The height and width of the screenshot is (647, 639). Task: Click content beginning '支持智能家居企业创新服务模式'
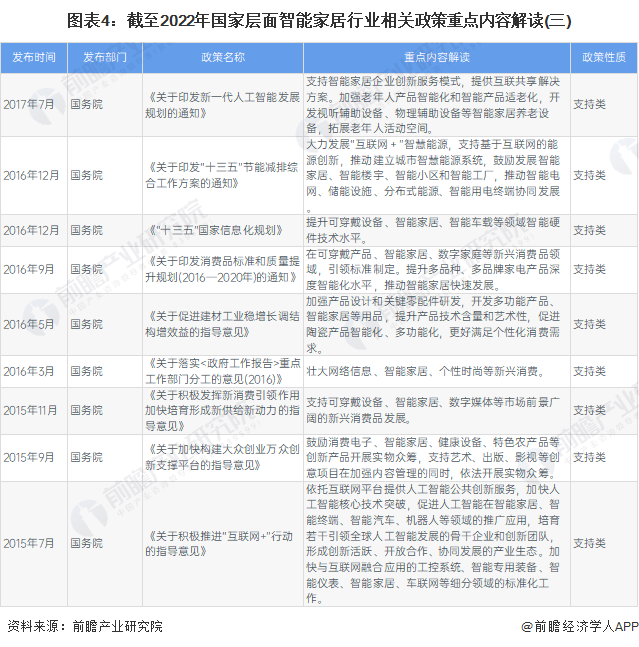[433, 105]
